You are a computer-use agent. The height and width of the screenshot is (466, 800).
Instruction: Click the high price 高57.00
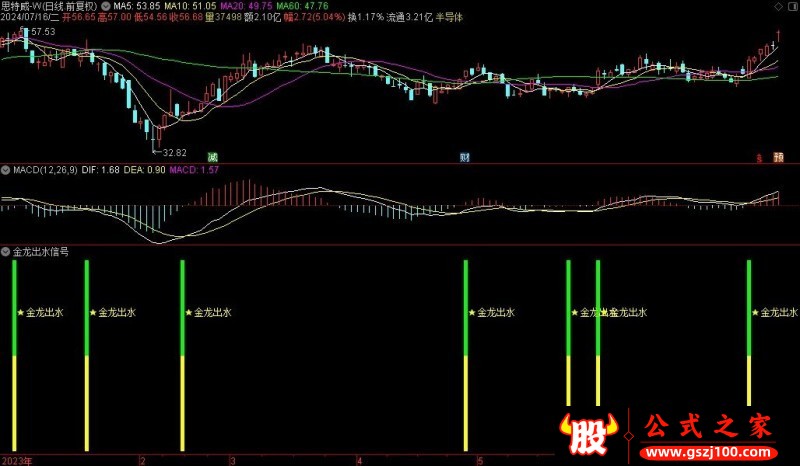[114, 17]
